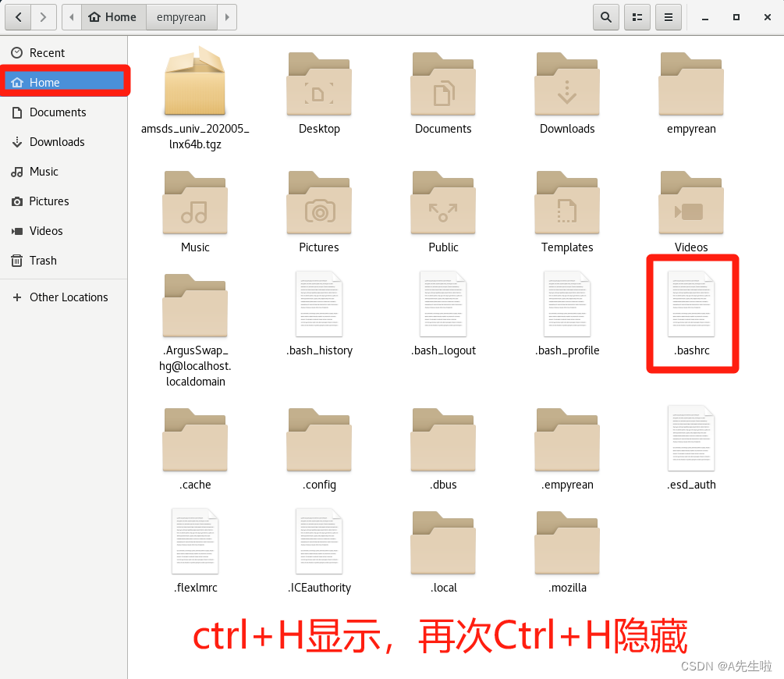Select the Home breadcrumb in path bar

113,16
